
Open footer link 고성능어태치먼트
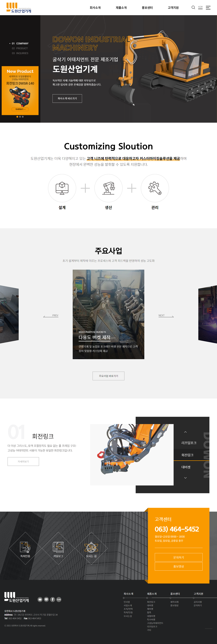pyautogui.click(x=155, y=623)
